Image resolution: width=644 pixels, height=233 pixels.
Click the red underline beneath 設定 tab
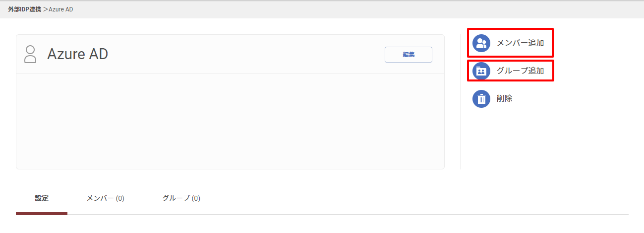pos(42,214)
